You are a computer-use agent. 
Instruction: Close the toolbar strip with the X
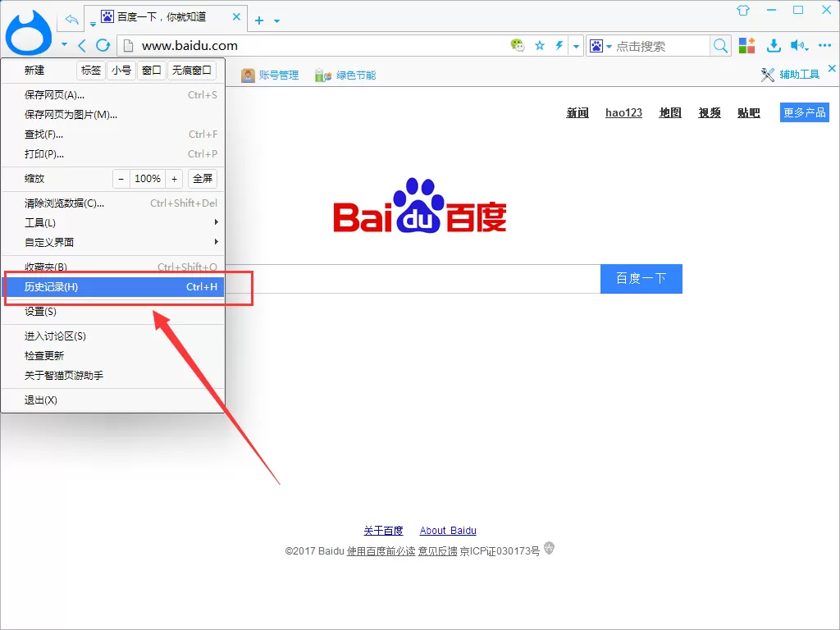[x=832, y=69]
